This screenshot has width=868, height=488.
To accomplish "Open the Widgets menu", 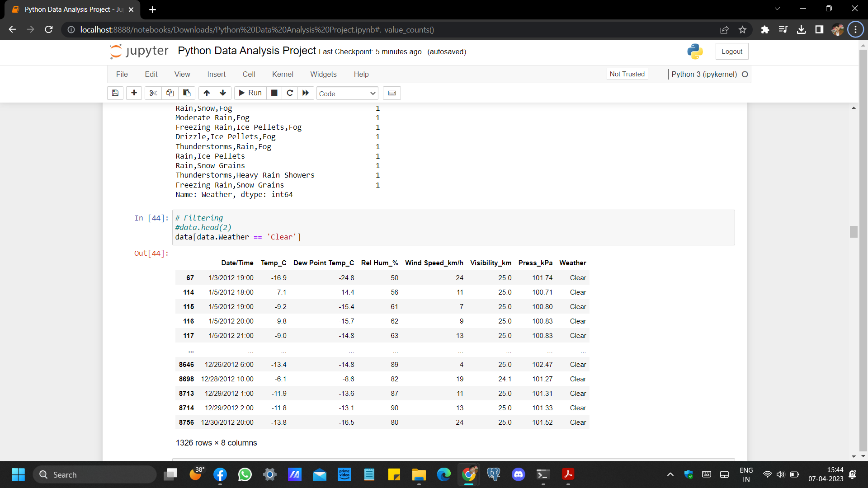I will coord(323,74).
